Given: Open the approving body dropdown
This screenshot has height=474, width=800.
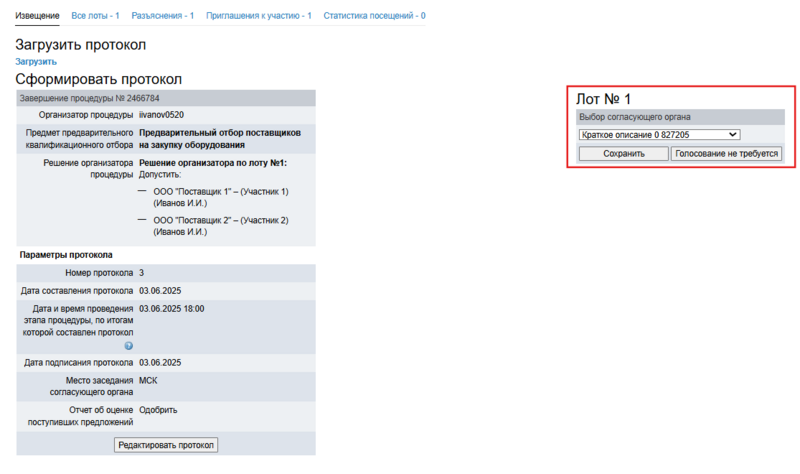Looking at the screenshot, I should 658,134.
